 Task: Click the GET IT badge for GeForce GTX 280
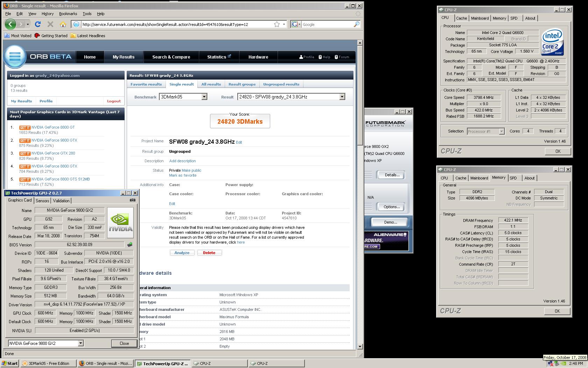pyautogui.click(x=25, y=154)
